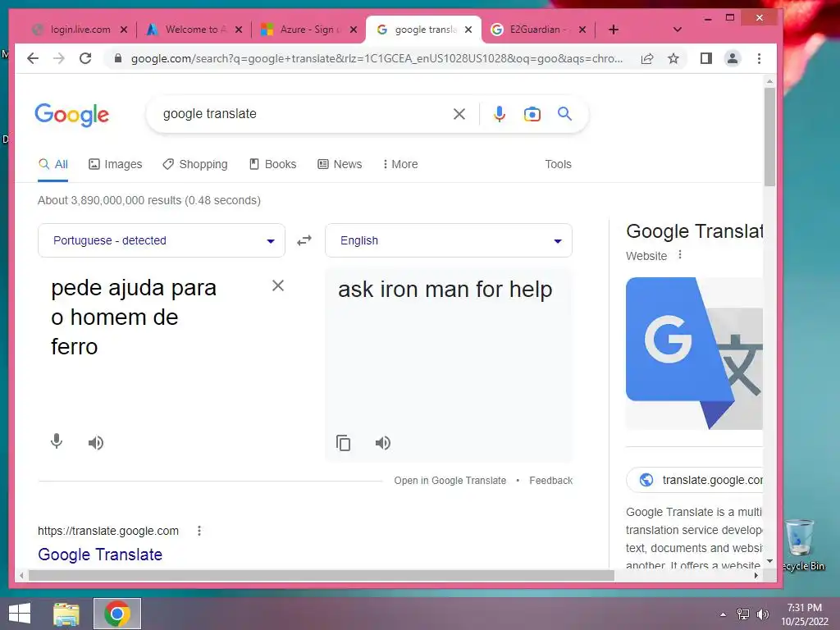The width and height of the screenshot is (840, 630).
Task: Open the Google Translate result title
Action: (99, 555)
